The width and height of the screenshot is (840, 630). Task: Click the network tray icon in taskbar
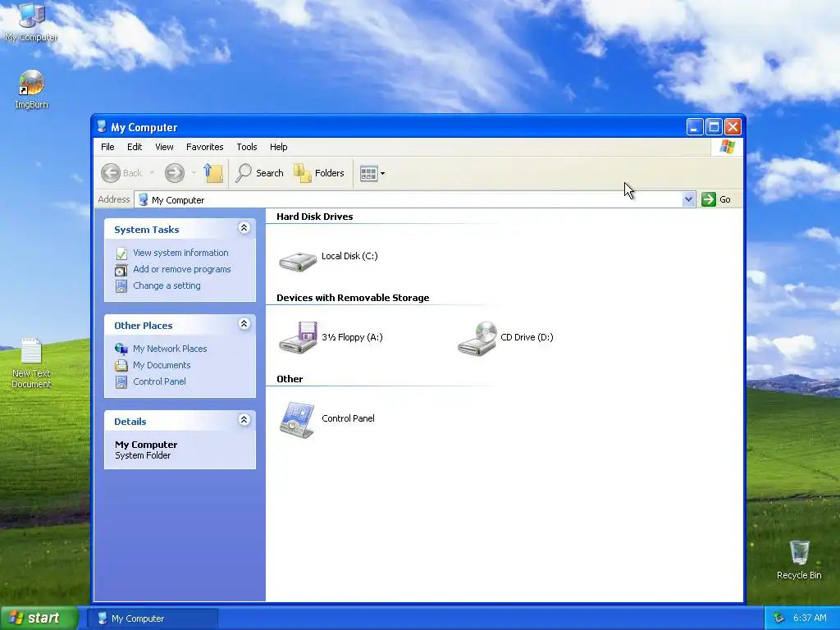pos(779,618)
